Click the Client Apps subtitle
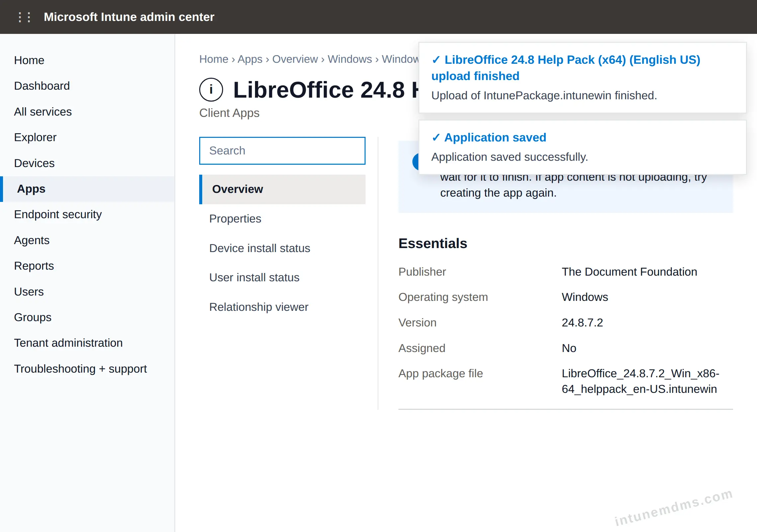Screen dimensions: 757x532 pyautogui.click(x=229, y=113)
